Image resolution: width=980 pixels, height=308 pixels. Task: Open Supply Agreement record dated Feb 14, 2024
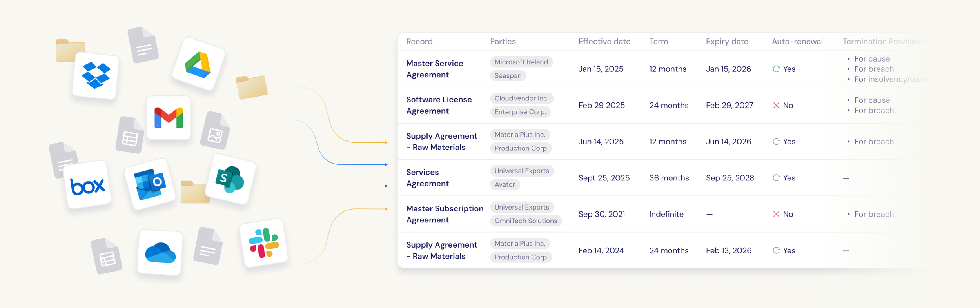point(442,250)
